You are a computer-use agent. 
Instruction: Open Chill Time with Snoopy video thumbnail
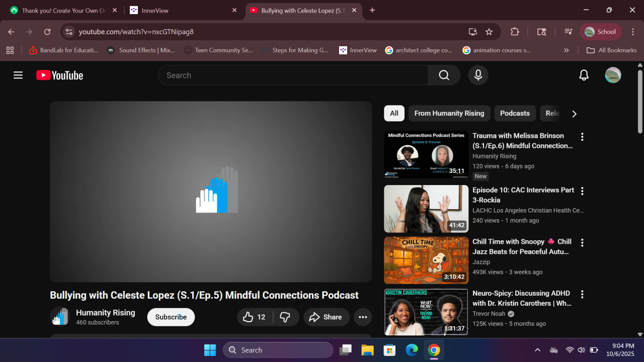(x=426, y=260)
